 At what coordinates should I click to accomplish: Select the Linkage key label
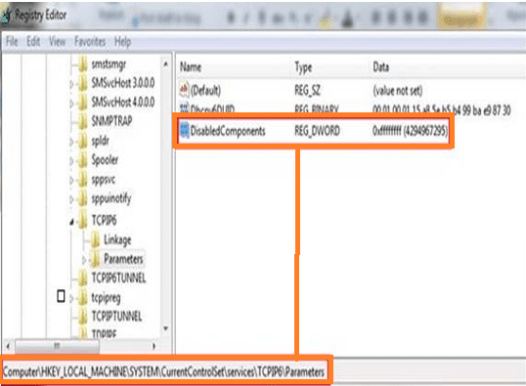117,240
